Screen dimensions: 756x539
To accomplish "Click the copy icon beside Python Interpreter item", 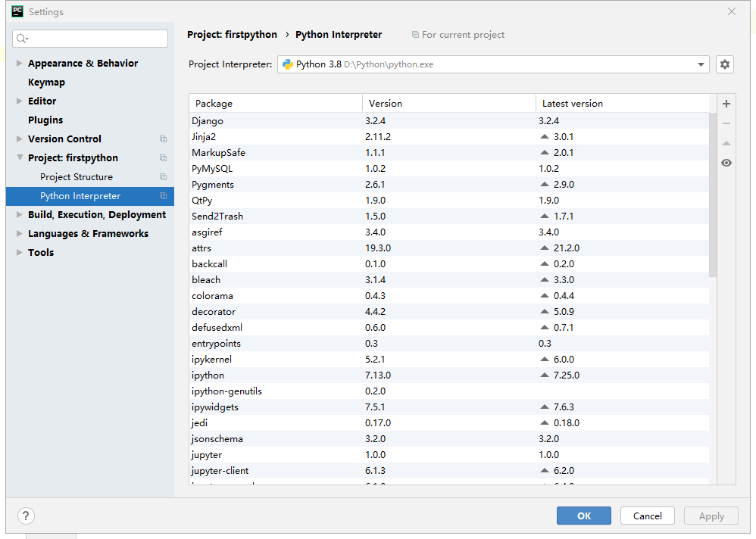I will 163,196.
